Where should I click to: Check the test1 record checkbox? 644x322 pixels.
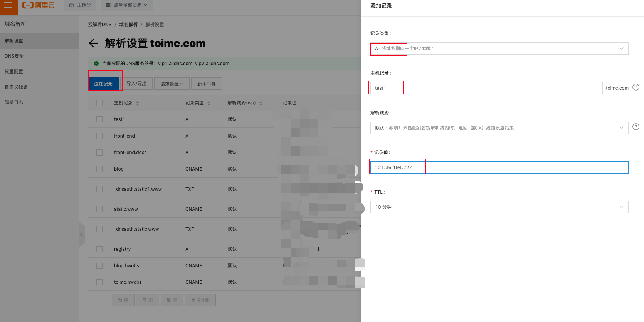coord(99,119)
